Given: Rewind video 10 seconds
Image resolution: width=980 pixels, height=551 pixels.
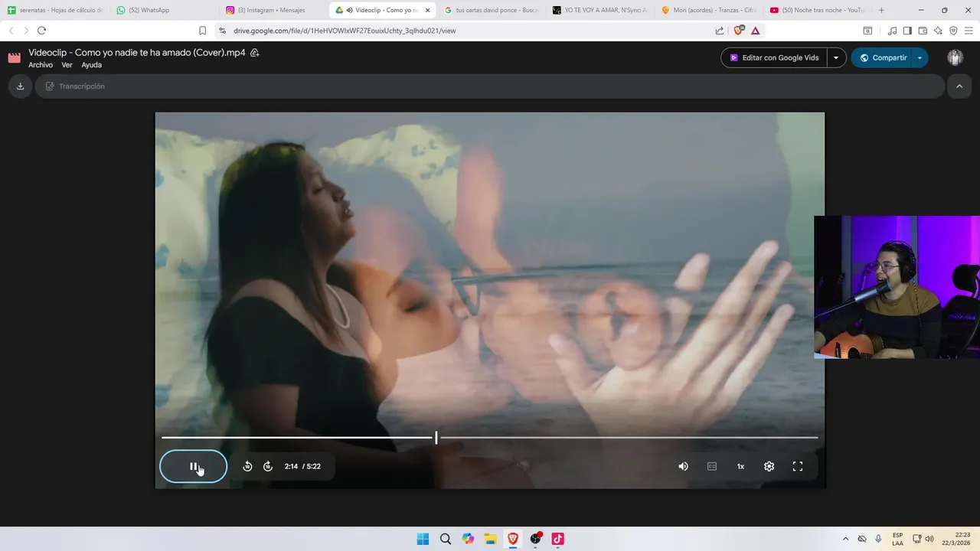Looking at the screenshot, I should point(247,466).
